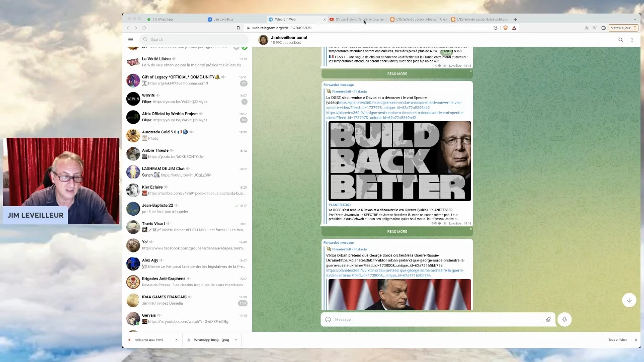644x362 pixels.
Task: Open the Kler Eclaire chat
Action: [187, 190]
